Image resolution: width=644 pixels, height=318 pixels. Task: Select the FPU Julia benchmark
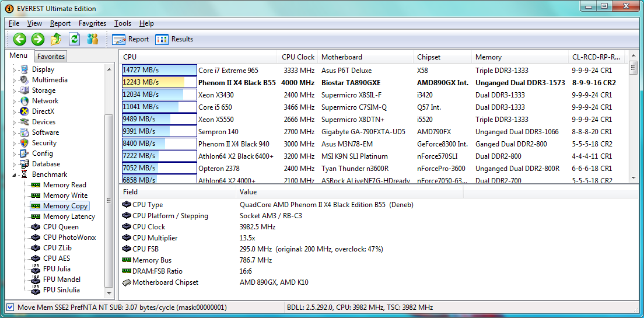tap(57, 269)
